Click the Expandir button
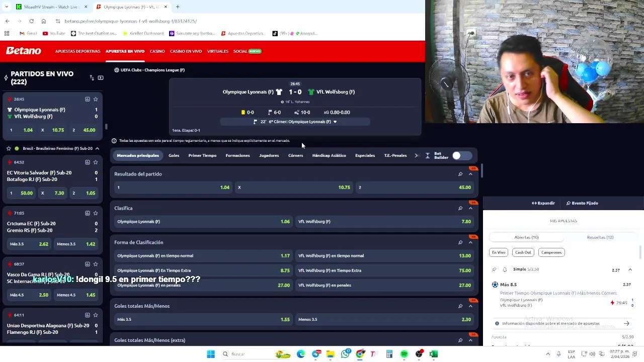This screenshot has height=362, width=644. click(x=543, y=203)
